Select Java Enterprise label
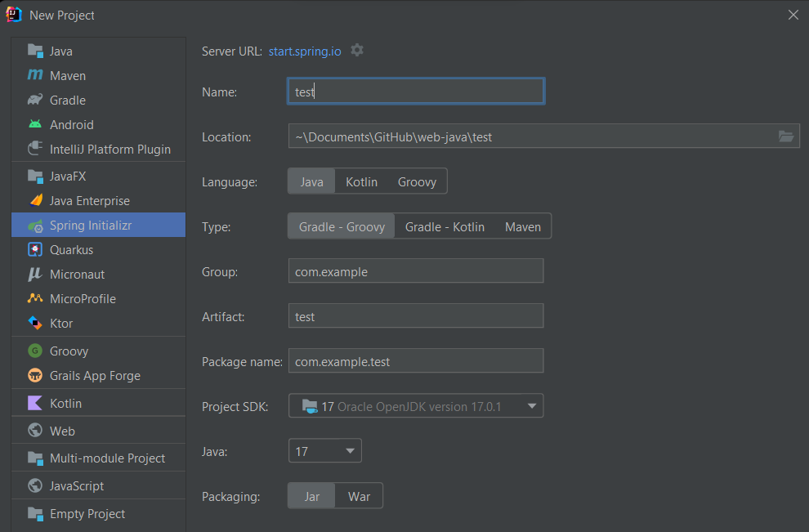 [x=90, y=201]
